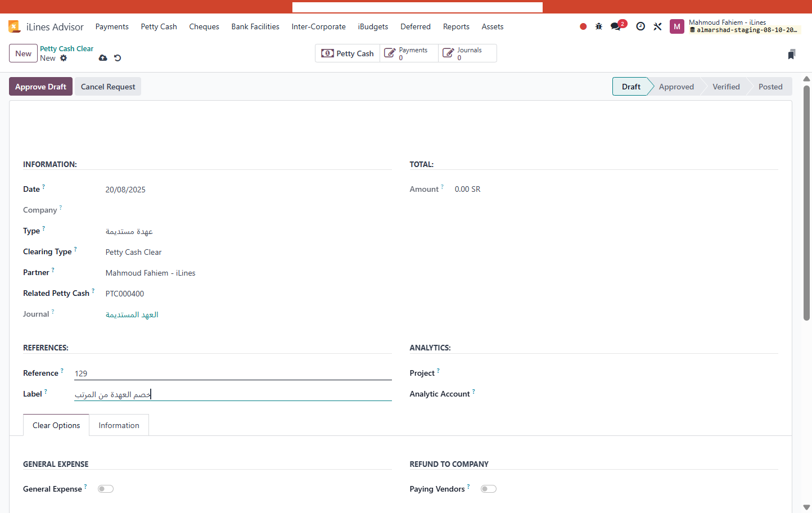Click the Cancel Request button
Image resolution: width=812 pixels, height=513 pixels.
pos(108,87)
